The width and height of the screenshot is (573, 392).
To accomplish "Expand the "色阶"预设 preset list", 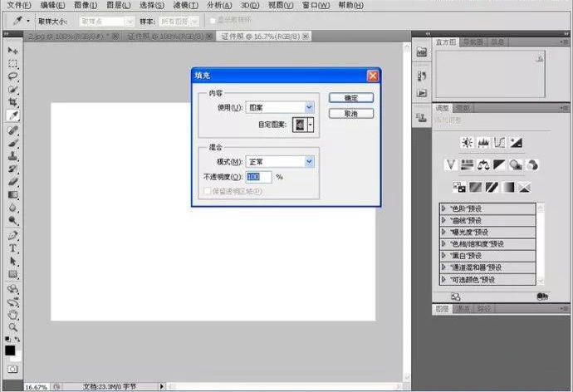I will [x=444, y=209].
